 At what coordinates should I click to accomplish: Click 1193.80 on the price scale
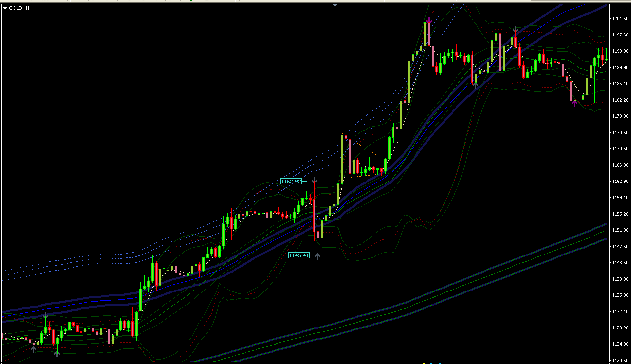click(620, 51)
